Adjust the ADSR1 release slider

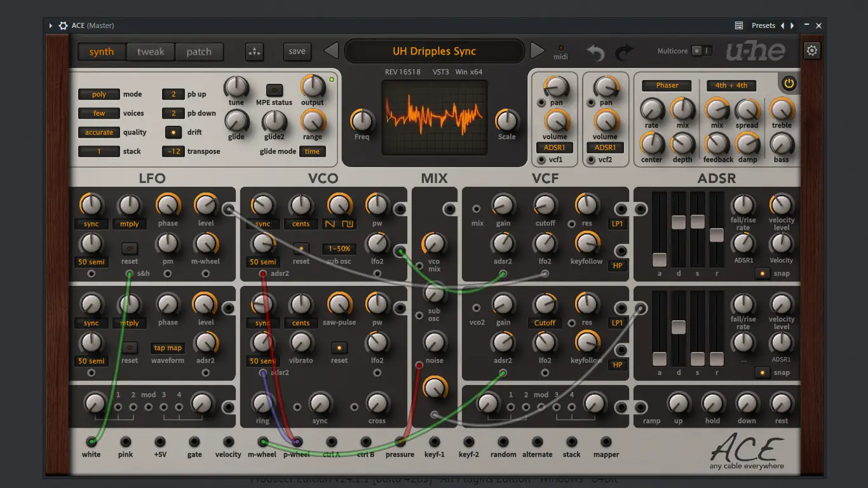point(717,234)
